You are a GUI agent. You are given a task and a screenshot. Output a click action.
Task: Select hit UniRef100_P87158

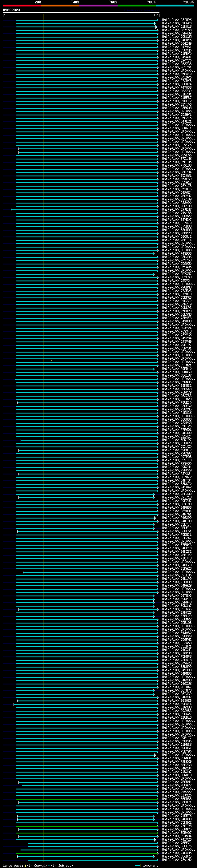[176, 30]
